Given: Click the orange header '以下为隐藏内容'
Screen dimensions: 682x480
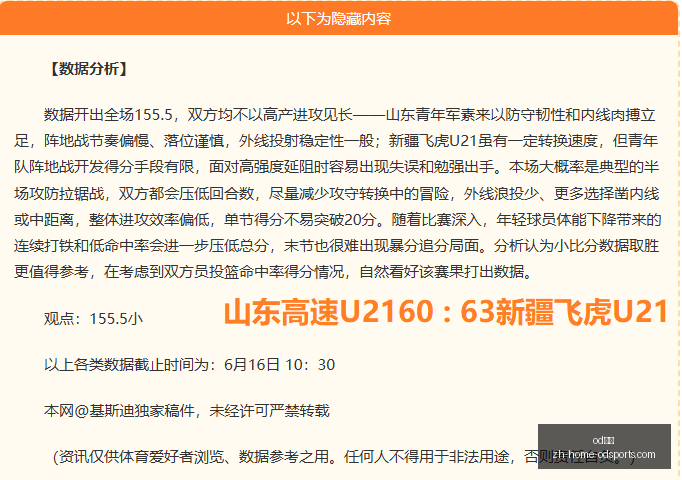Looking at the screenshot, I should click(x=338, y=19).
